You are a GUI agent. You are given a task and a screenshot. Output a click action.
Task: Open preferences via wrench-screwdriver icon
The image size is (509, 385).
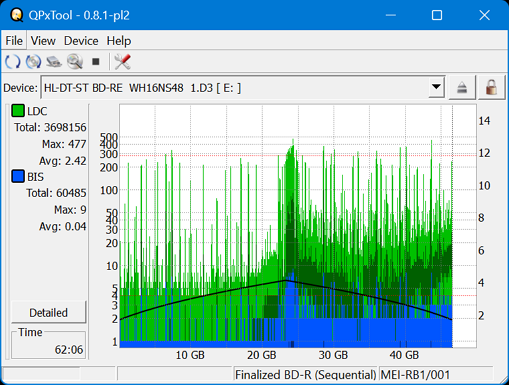coord(122,62)
